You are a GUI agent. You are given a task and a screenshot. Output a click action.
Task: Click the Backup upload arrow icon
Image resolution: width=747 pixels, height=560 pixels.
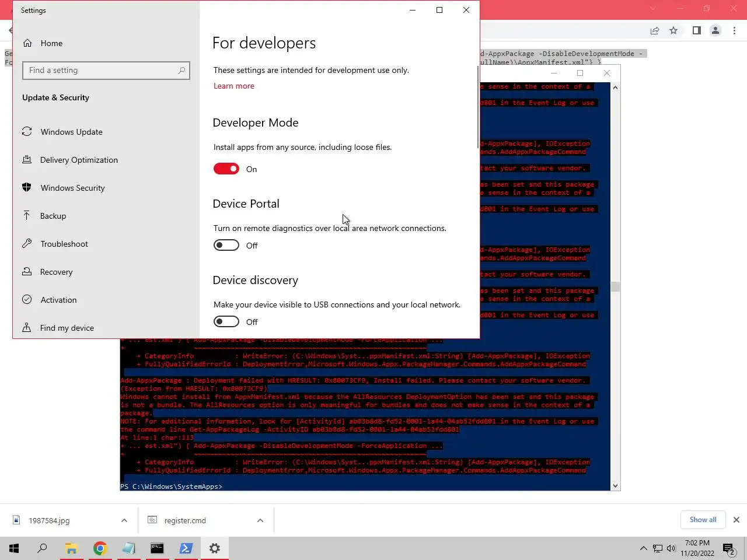point(27,215)
